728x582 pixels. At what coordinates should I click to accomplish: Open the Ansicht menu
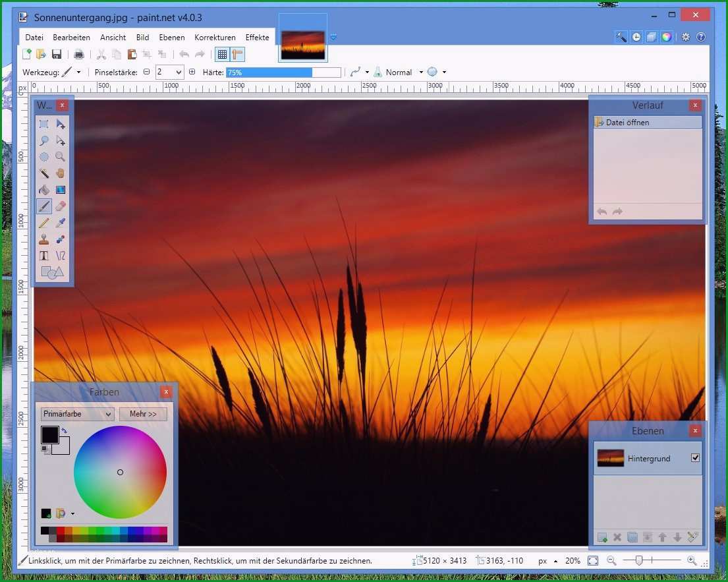click(113, 37)
